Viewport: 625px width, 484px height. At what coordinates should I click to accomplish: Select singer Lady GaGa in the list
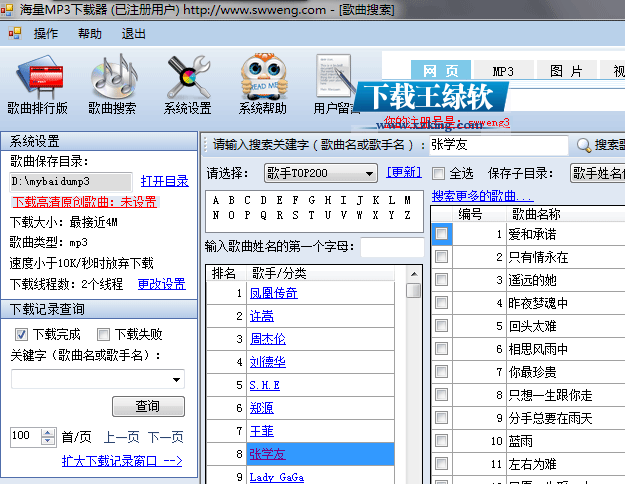[277, 477]
